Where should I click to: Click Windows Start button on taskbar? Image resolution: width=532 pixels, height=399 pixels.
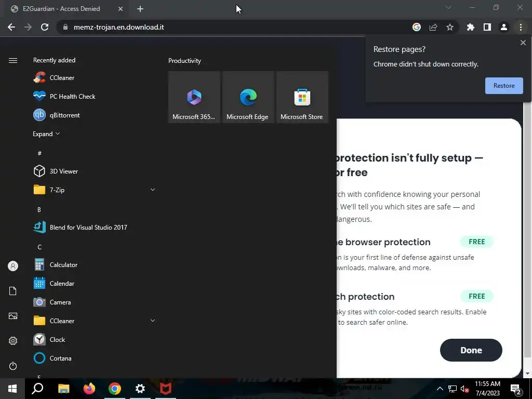[12, 389]
